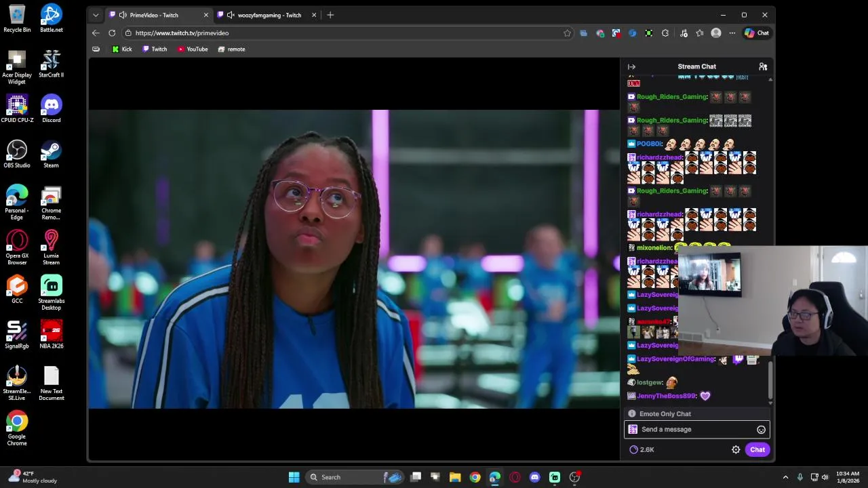Screen dimensions: 868x488
Task: Open the emote picker in chat input
Action: tap(761, 430)
